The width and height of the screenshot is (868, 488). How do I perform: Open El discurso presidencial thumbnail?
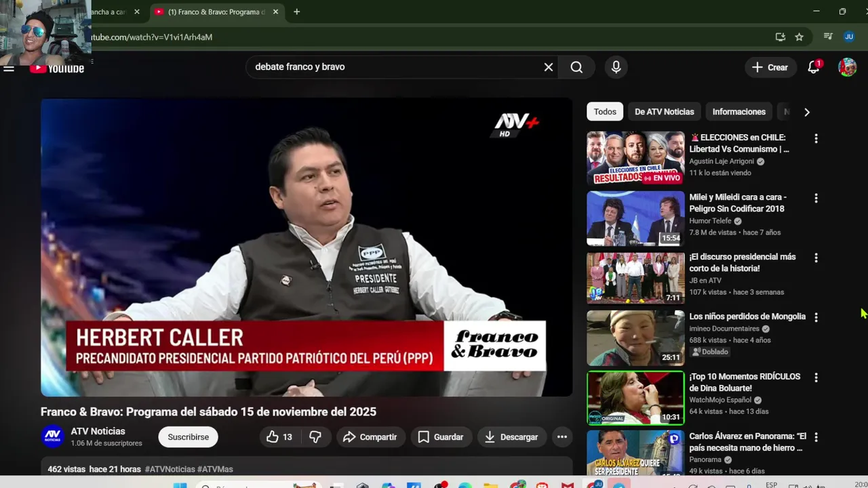click(x=635, y=277)
